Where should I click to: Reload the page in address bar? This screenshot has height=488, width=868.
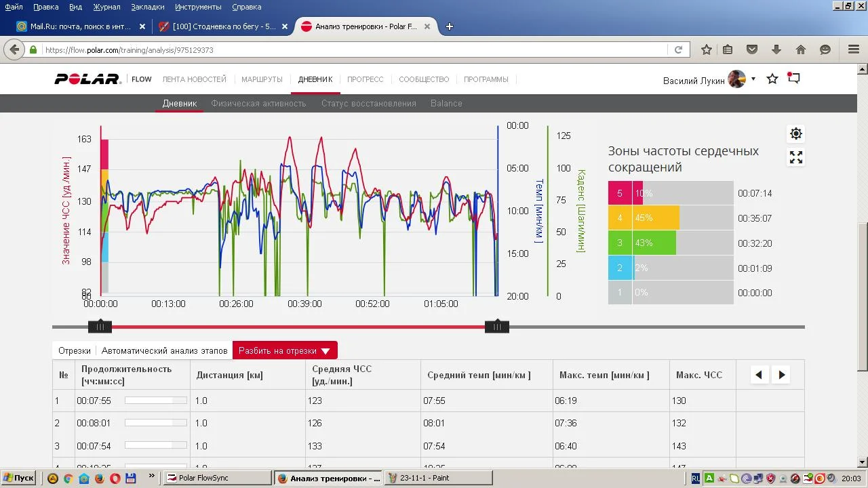pos(678,49)
